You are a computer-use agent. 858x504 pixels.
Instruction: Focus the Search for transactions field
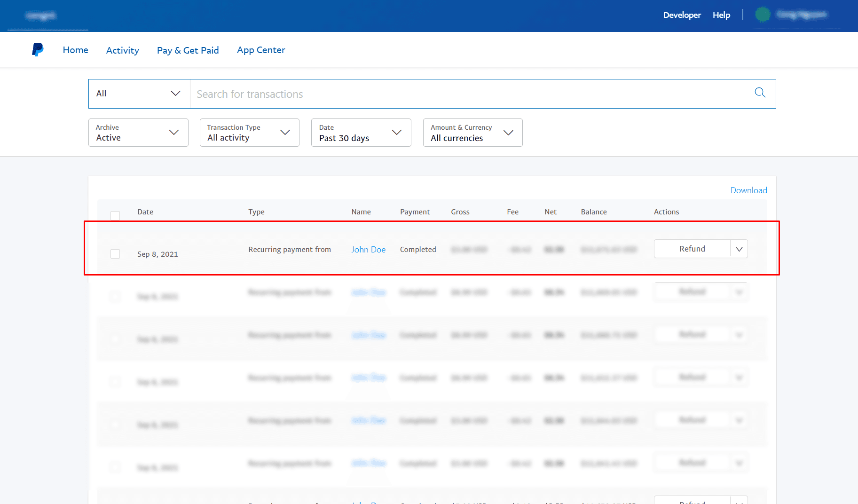point(470,94)
